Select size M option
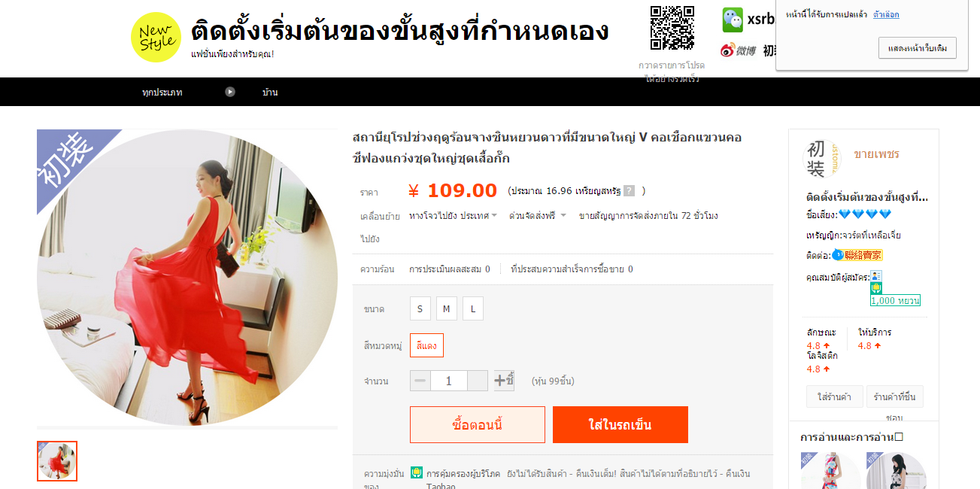Viewport: 980px width, 489px height. pyautogui.click(x=446, y=308)
